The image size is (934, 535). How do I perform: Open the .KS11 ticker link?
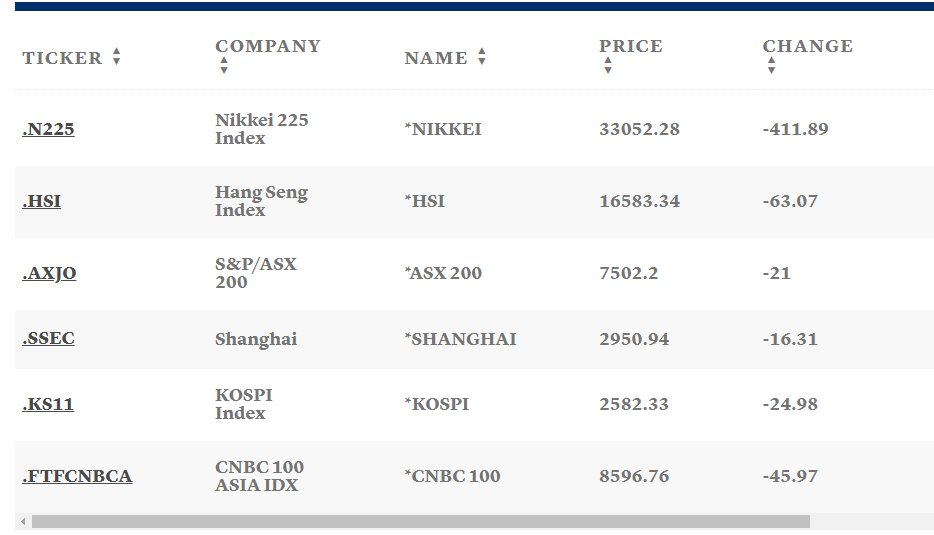[48, 405]
